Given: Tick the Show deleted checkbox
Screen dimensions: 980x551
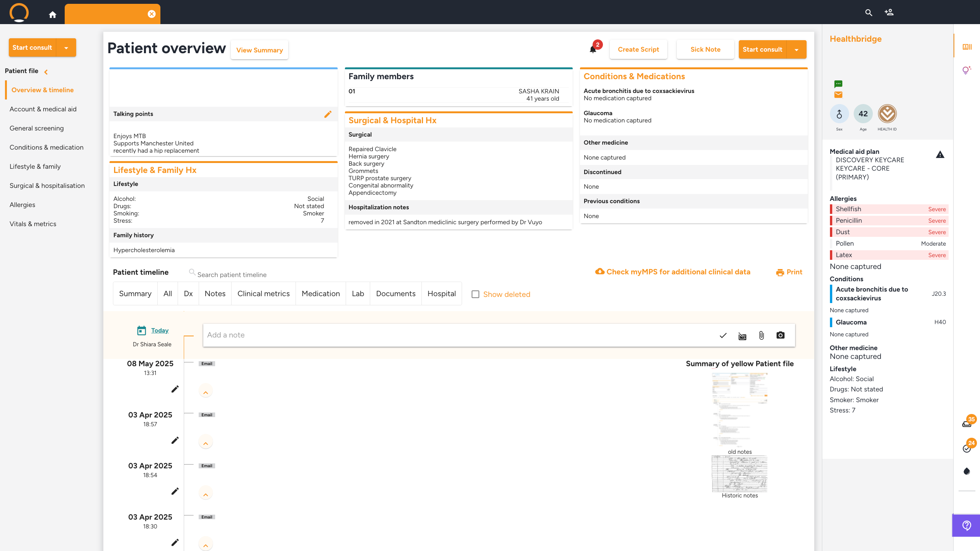Looking at the screenshot, I should (475, 294).
